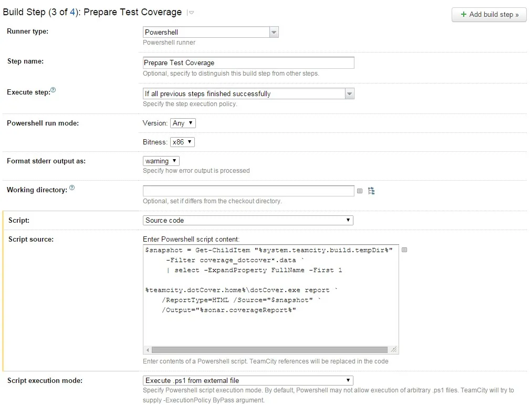
Task: Click parameter reference icon beside Working directory field
Action: (360, 191)
